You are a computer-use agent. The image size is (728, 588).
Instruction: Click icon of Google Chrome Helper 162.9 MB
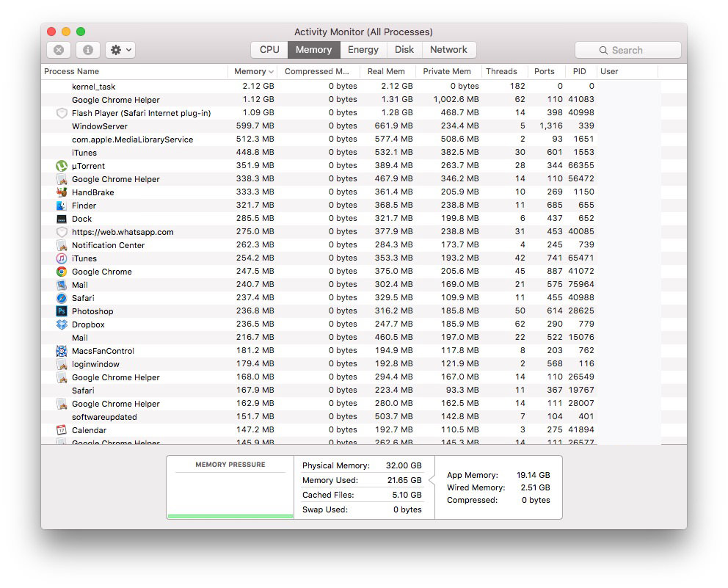click(62, 404)
